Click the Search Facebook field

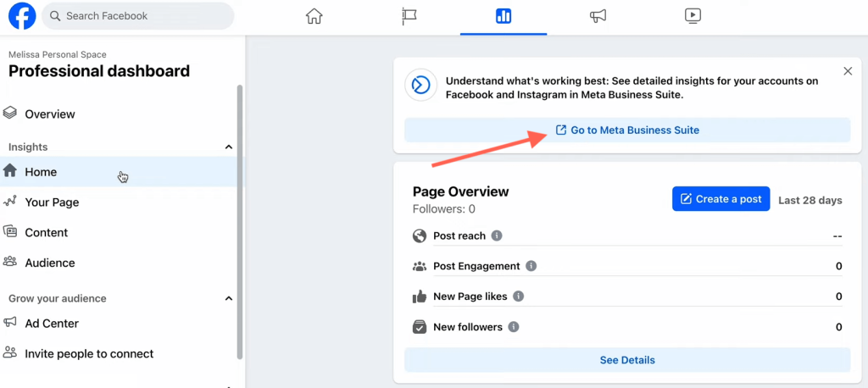(138, 16)
